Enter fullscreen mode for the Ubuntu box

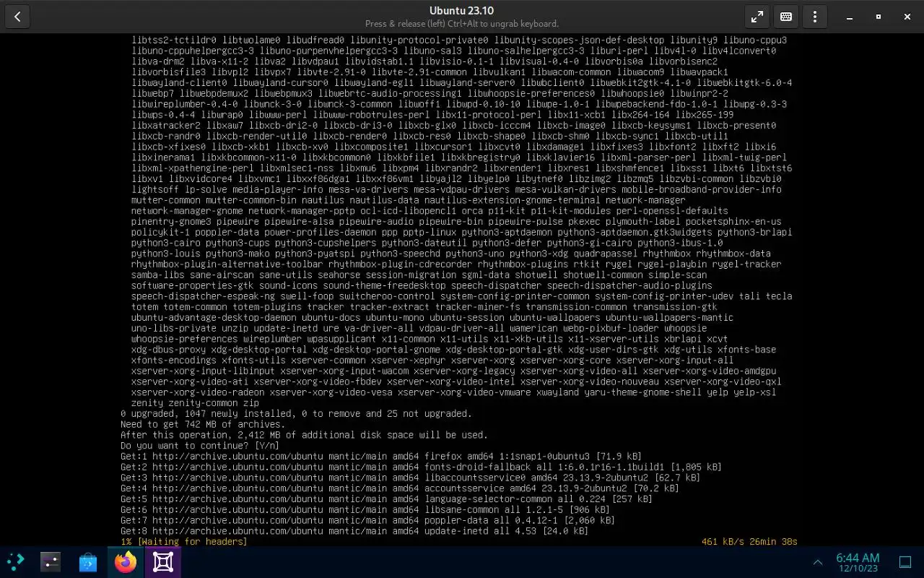(x=757, y=17)
